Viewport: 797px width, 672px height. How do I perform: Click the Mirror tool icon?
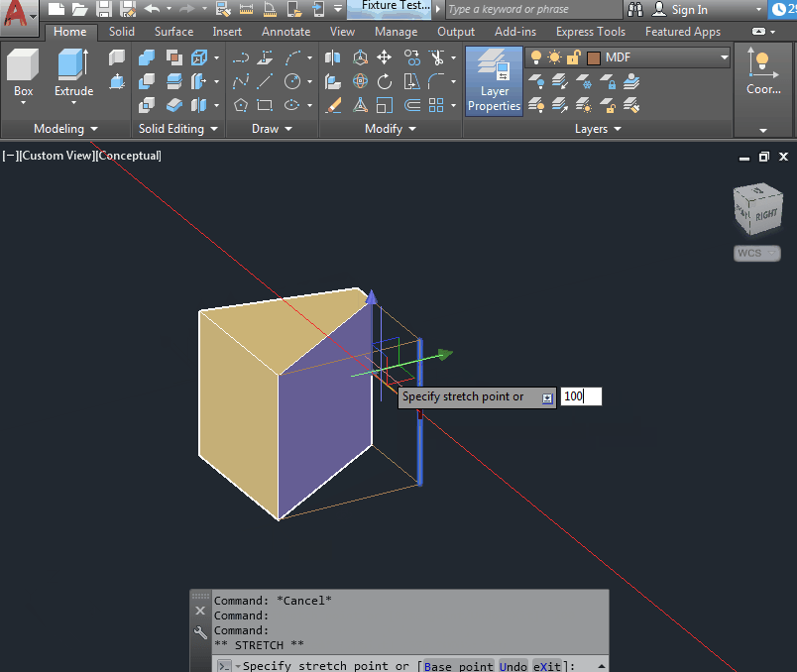(x=333, y=57)
